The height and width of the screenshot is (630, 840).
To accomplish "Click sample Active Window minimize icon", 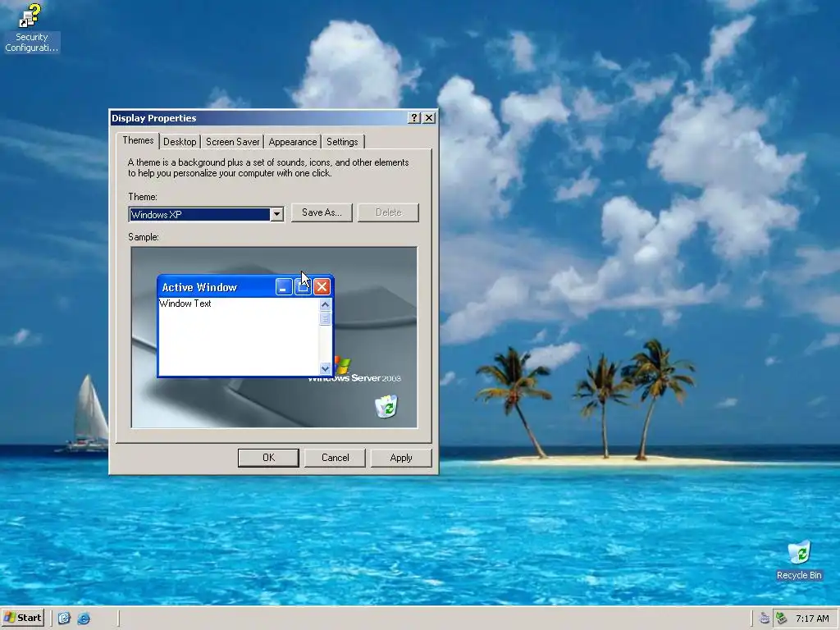I will [x=283, y=287].
